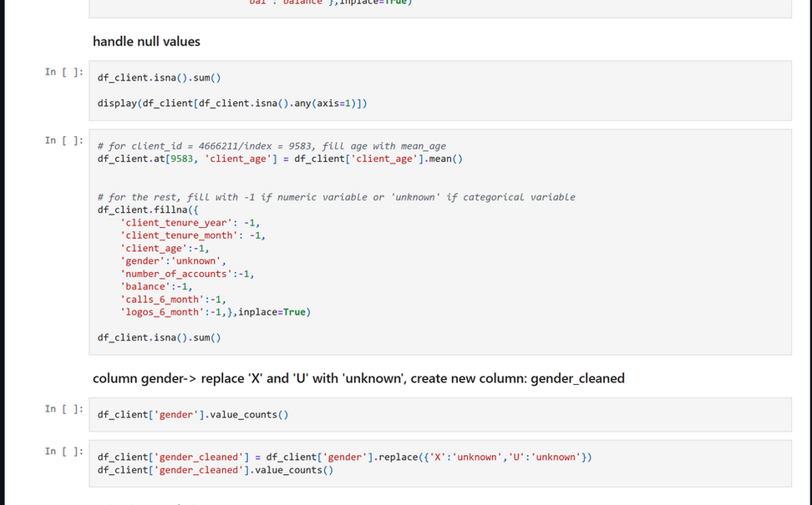Click the In [ ]: prompt of the fillna cell

click(63, 140)
